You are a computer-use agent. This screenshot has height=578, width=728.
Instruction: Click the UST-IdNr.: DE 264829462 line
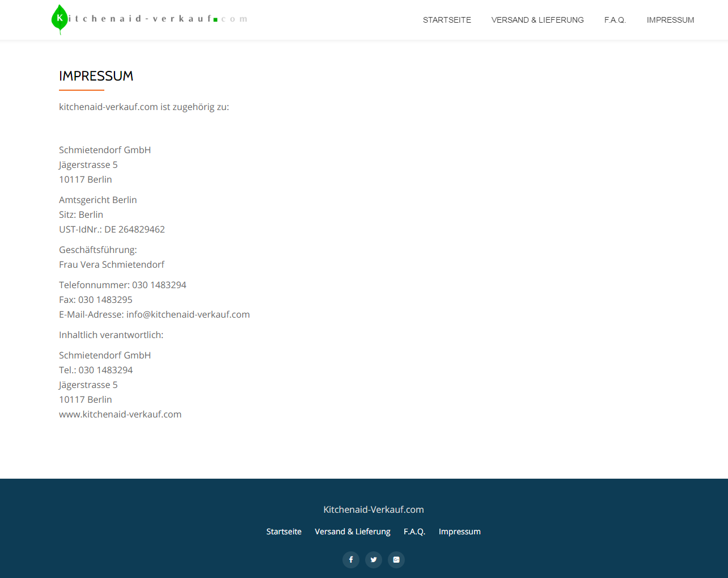point(112,229)
